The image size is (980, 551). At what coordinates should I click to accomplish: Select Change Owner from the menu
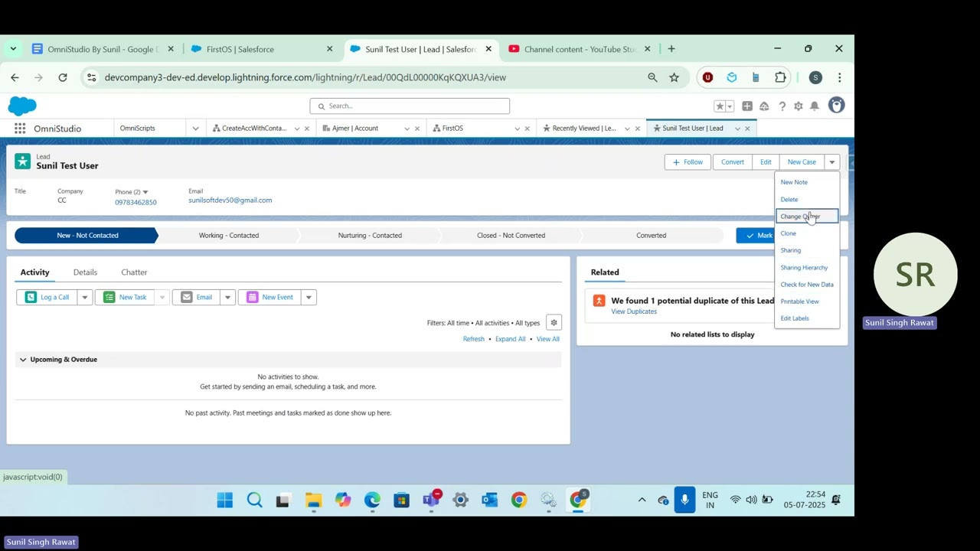pyautogui.click(x=807, y=217)
